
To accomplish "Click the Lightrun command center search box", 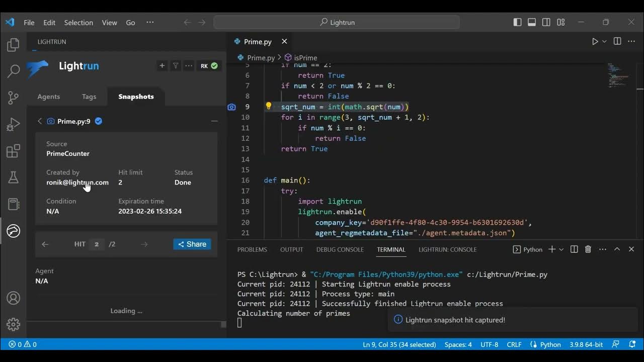I will pos(337,22).
